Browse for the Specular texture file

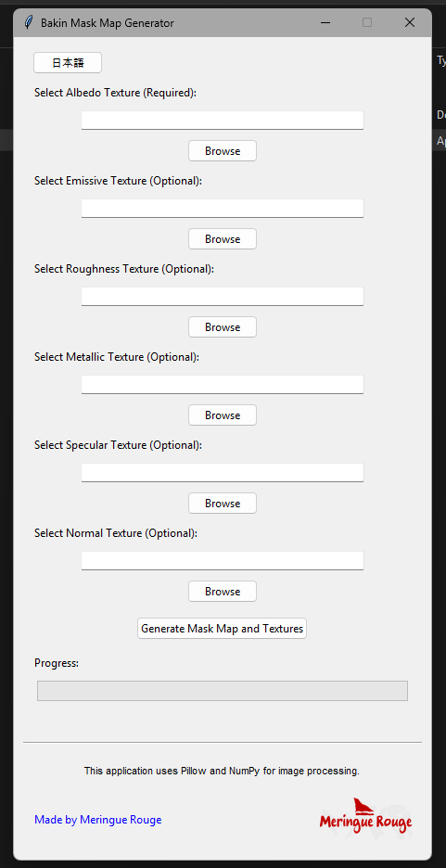(223, 503)
